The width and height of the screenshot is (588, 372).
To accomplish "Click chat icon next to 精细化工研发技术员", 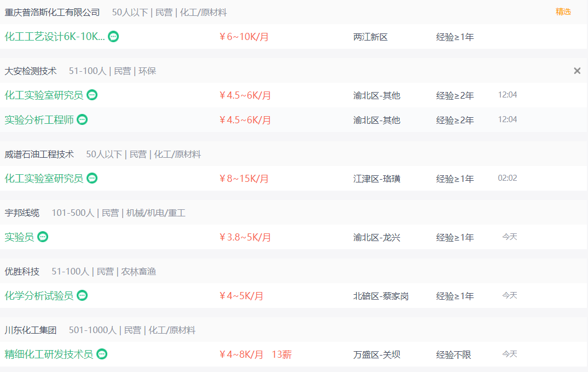I will [102, 354].
